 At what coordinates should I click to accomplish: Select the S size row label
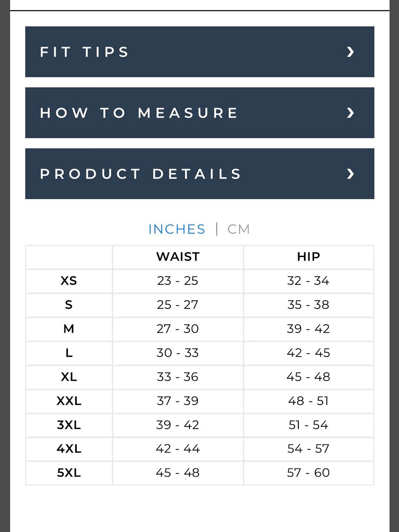[x=69, y=305]
